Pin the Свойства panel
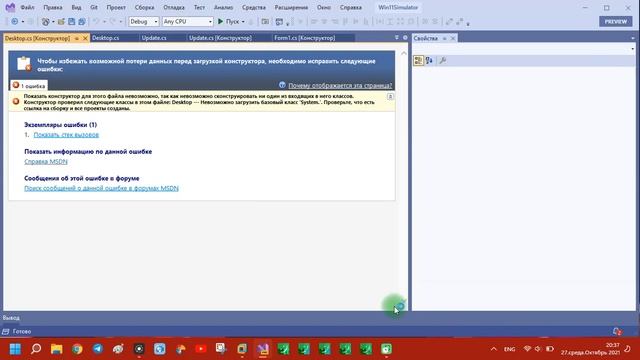 pos(444,38)
